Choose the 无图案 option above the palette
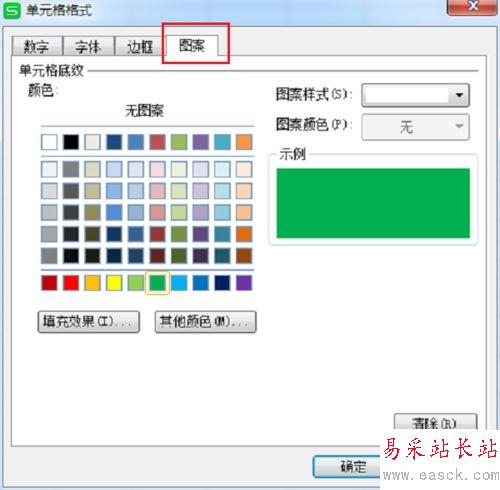This screenshot has width=500, height=490. (144, 111)
